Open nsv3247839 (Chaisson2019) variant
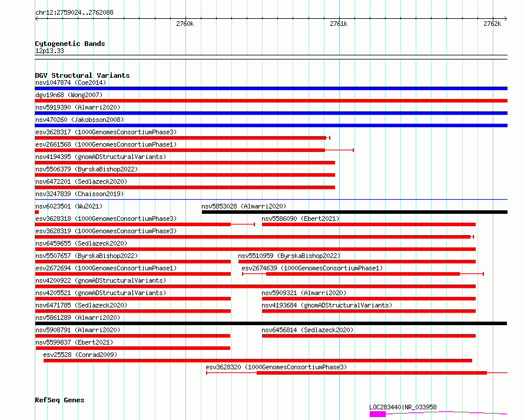 tap(79, 194)
